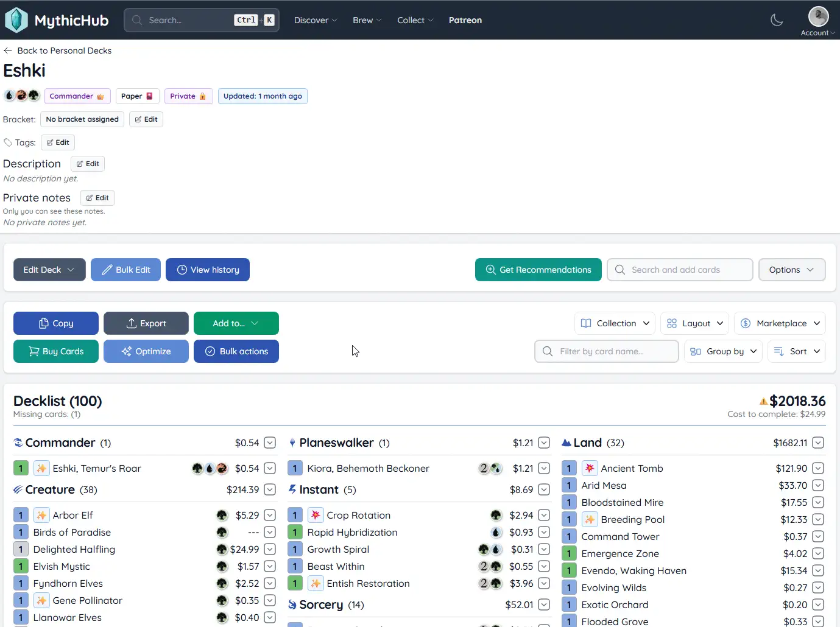
Task: Open the Collection dropdown
Action: (615, 323)
